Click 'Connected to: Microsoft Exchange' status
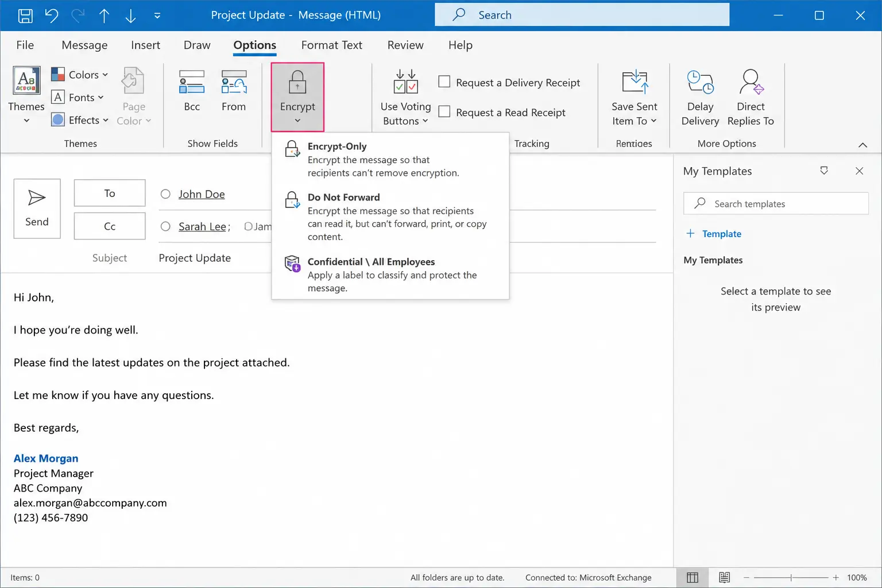The width and height of the screenshot is (882, 588). point(588,578)
